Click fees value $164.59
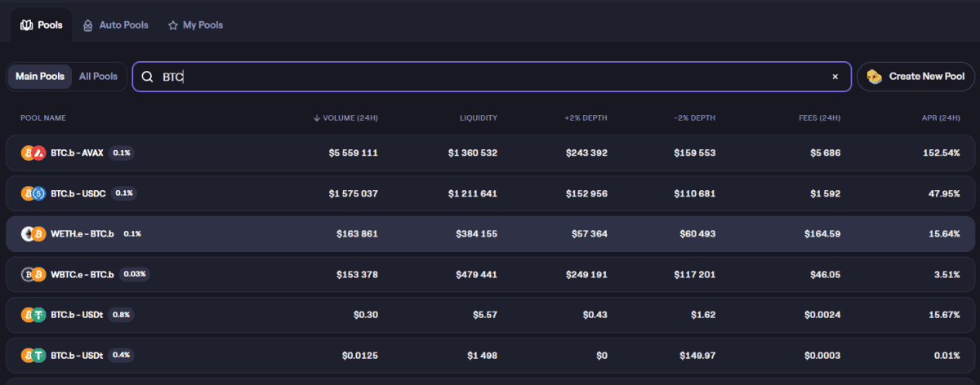The height and width of the screenshot is (385, 980). click(822, 233)
